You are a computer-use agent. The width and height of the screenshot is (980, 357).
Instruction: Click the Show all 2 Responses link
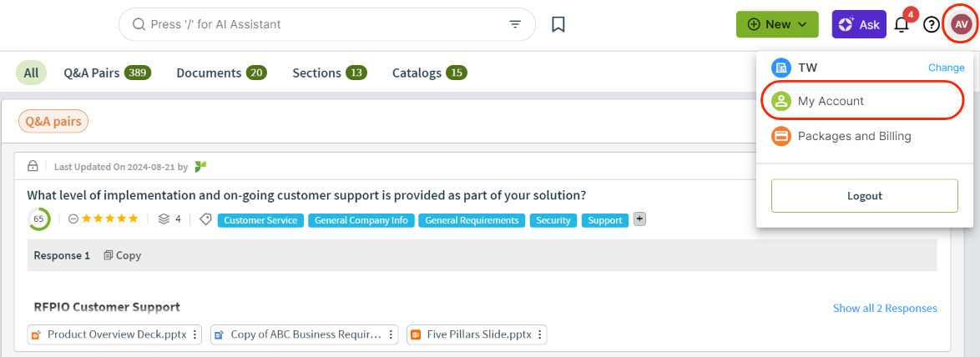coord(885,309)
